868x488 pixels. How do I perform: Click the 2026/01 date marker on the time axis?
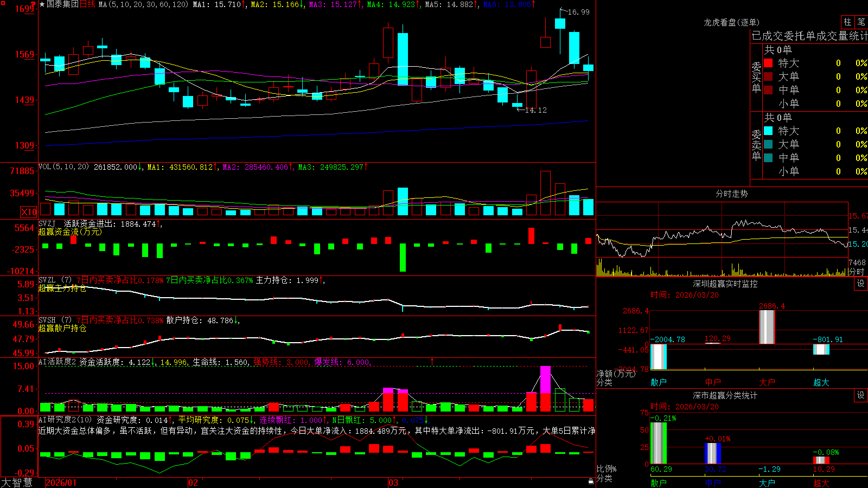pyautogui.click(x=61, y=483)
